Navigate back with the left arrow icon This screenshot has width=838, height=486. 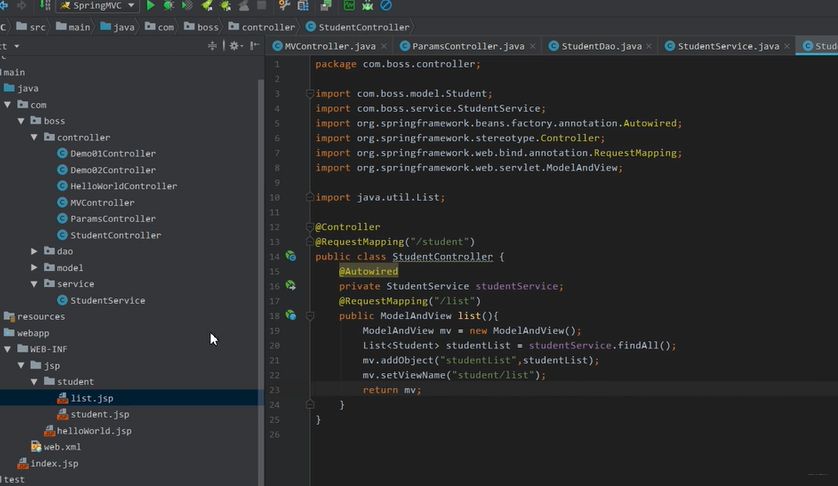coord(3,5)
